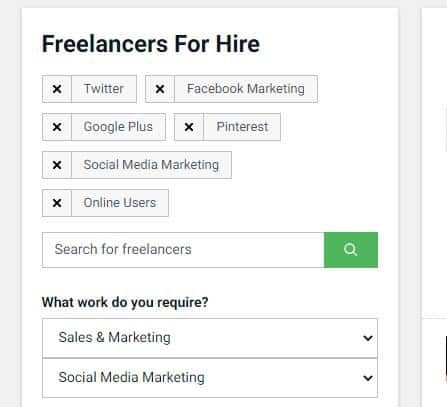Select the Online Users tag label
The width and height of the screenshot is (447, 407).
(120, 203)
